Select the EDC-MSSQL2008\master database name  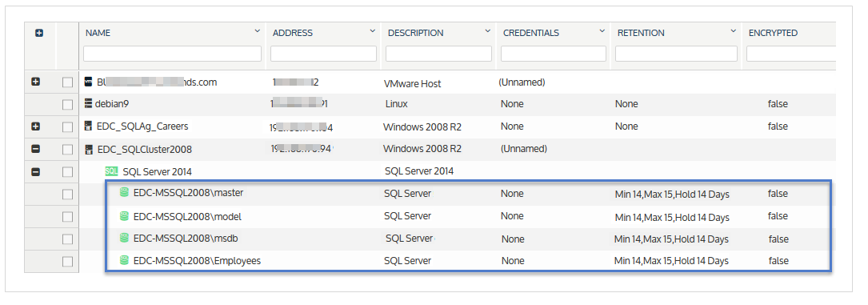(x=188, y=193)
